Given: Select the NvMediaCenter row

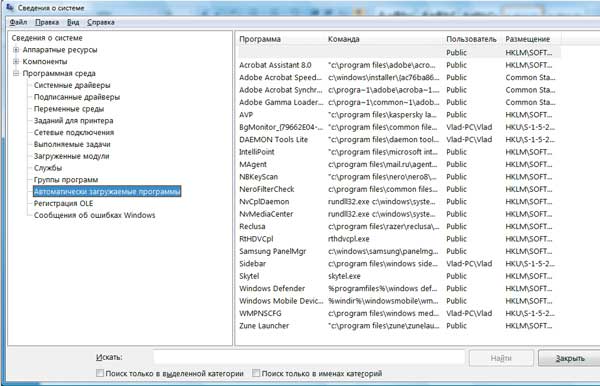Looking at the screenshot, I should coord(399,214).
